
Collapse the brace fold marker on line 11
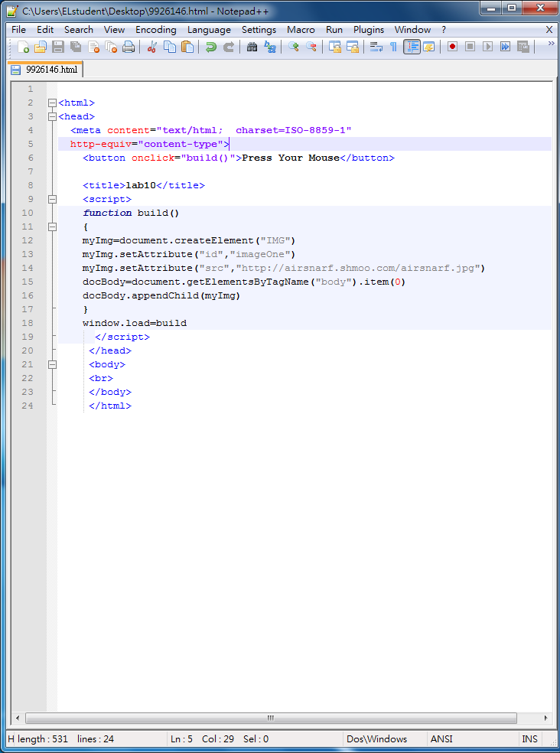click(x=52, y=227)
